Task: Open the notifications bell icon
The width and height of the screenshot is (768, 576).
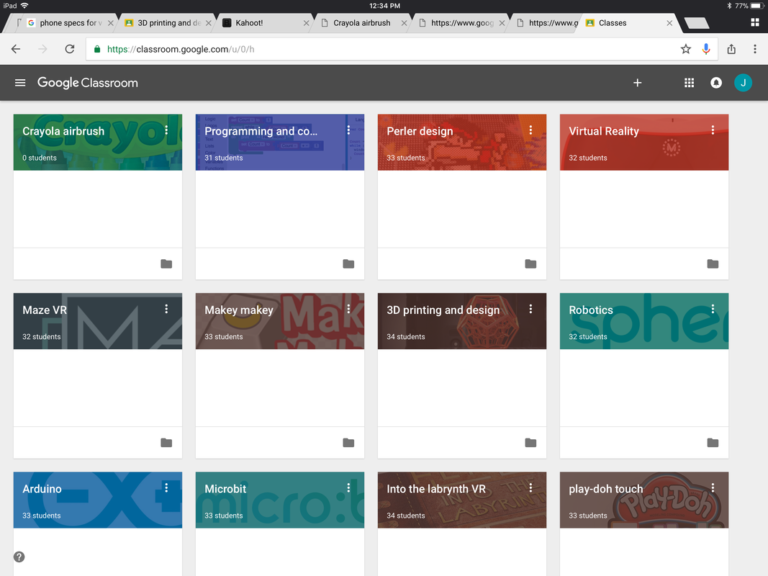Action: 716,83
